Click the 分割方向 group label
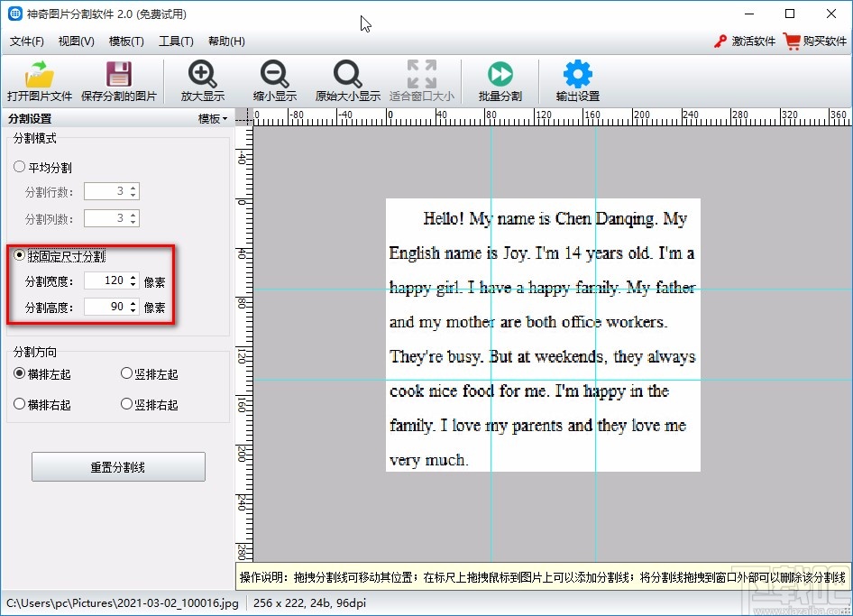Image resolution: width=853 pixels, height=616 pixels. 35,352
